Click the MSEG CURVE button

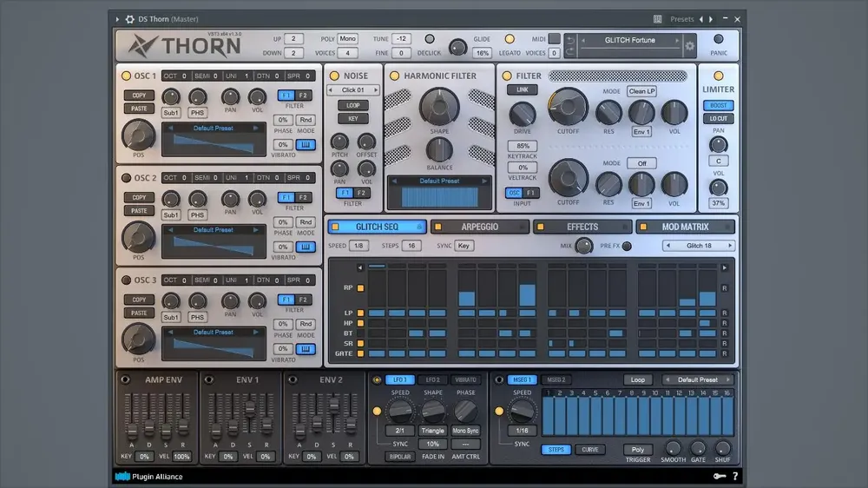click(589, 450)
